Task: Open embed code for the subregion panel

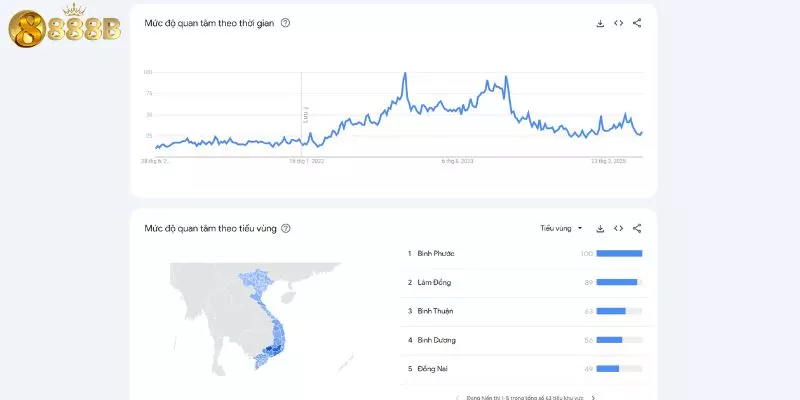Action: pyautogui.click(x=619, y=228)
